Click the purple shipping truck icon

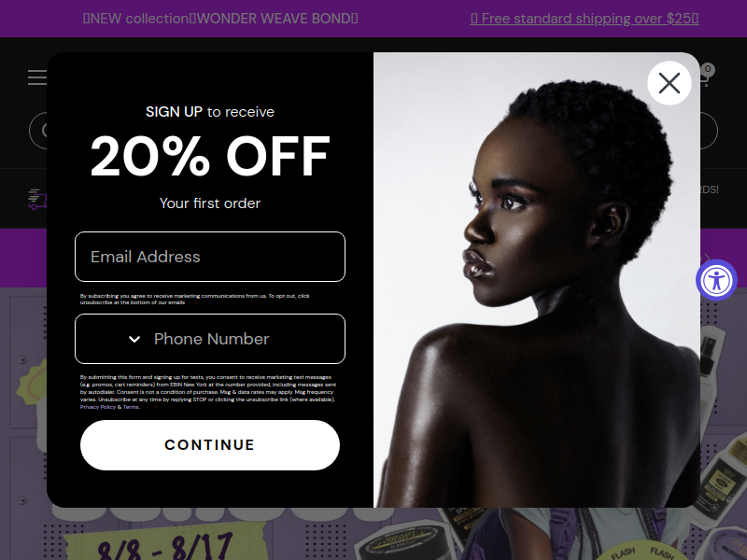pyautogui.click(x=37, y=199)
